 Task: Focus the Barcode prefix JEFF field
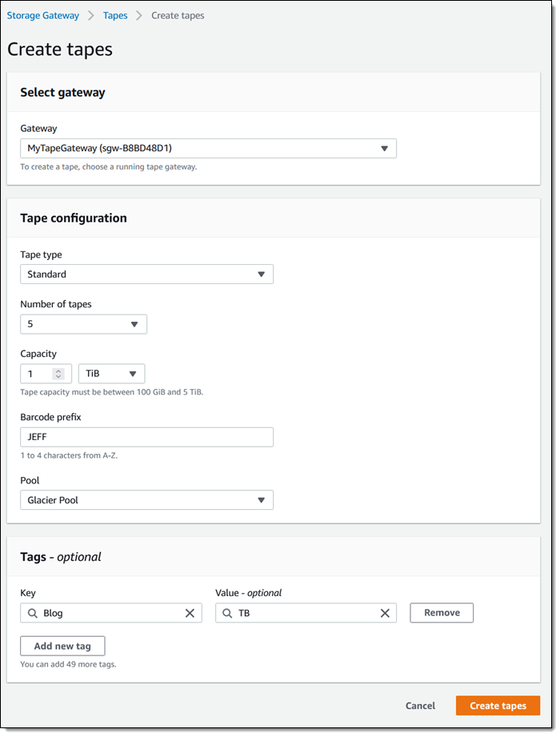[146, 437]
